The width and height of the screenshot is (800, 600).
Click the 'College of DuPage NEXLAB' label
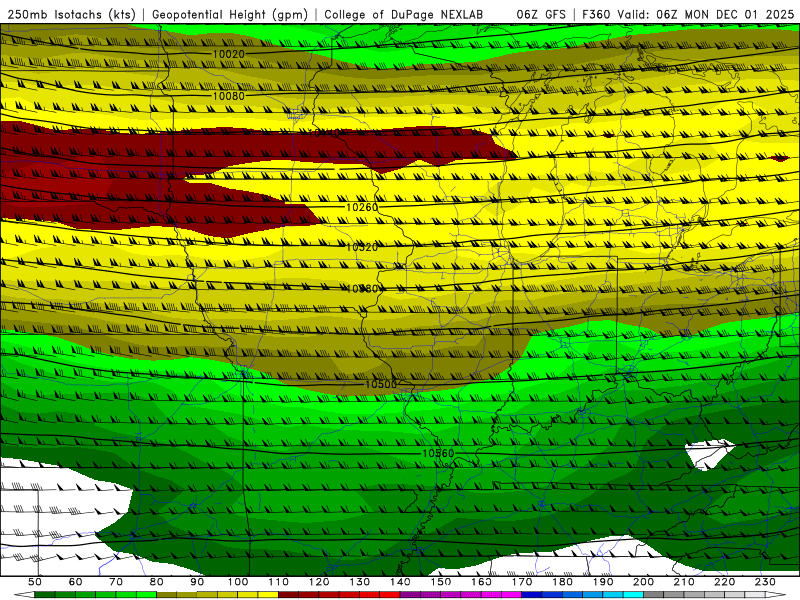[404, 15]
